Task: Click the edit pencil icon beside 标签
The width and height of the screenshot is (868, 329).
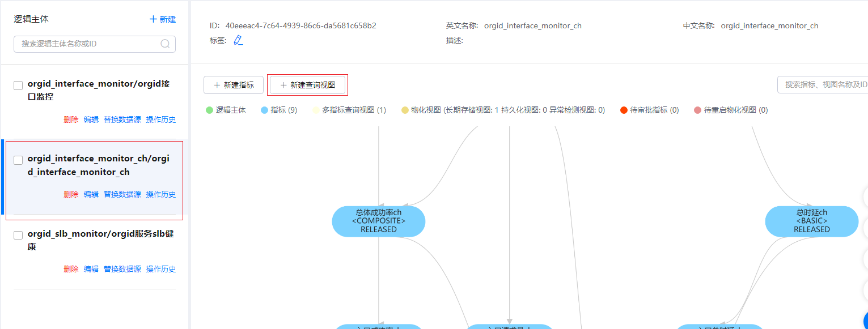Action: click(x=238, y=40)
